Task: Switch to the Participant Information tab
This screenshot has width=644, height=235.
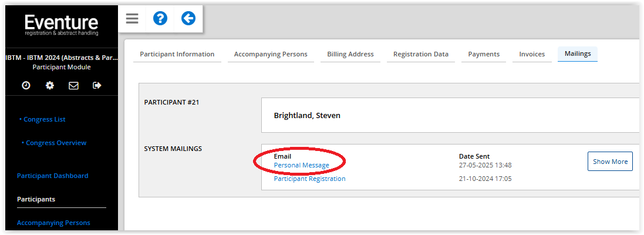Action: [x=177, y=54]
